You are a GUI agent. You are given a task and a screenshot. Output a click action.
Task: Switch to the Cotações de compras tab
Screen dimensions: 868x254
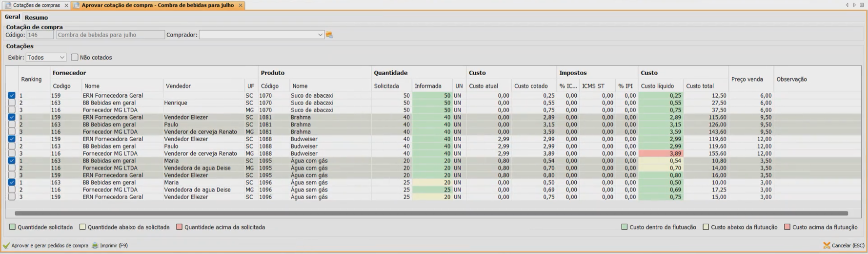click(36, 5)
